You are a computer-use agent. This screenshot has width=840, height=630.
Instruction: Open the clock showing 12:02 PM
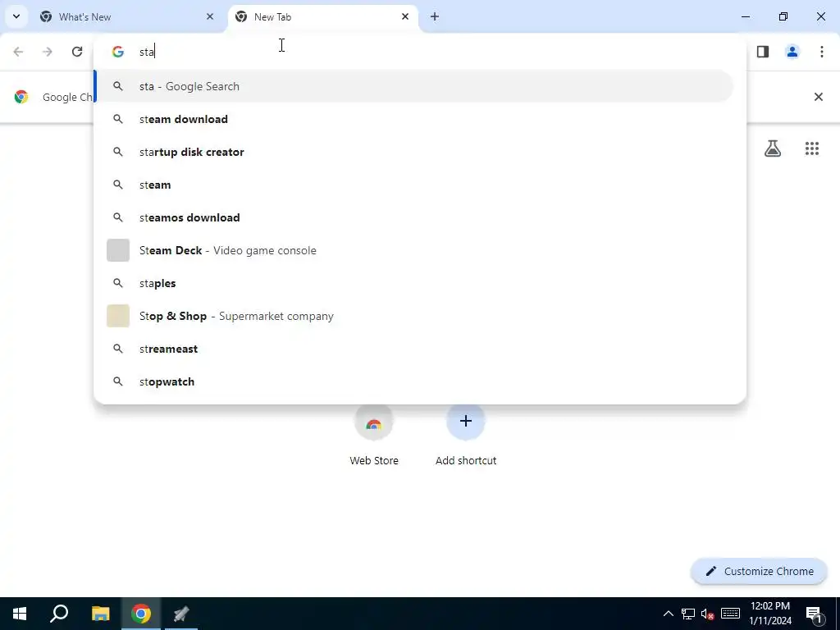[770, 614]
